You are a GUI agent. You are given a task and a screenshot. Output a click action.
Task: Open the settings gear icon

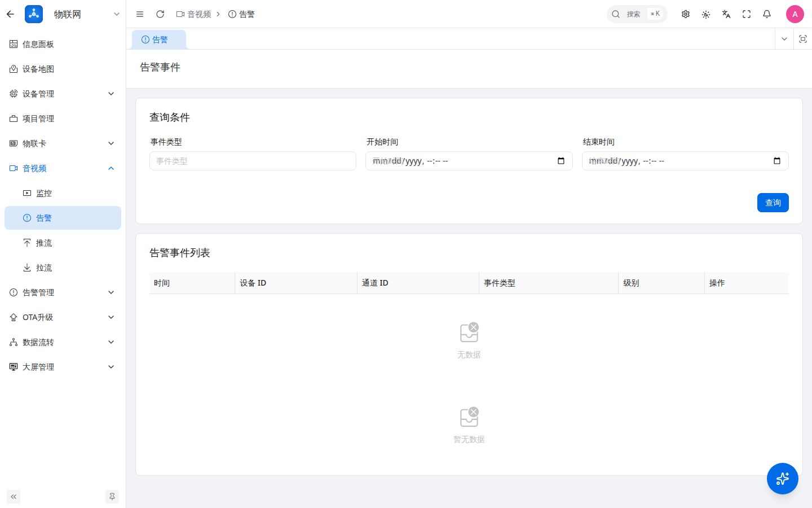(686, 14)
